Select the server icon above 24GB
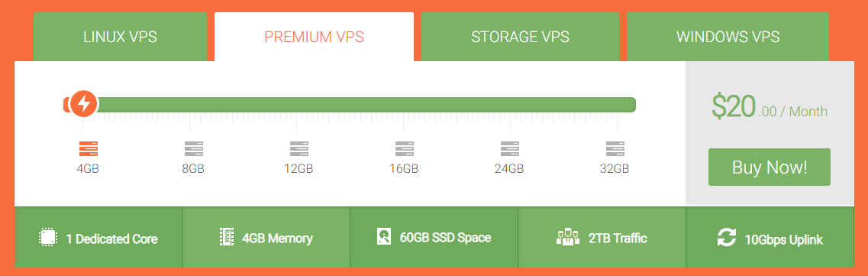The height and width of the screenshot is (276, 868). tap(509, 148)
